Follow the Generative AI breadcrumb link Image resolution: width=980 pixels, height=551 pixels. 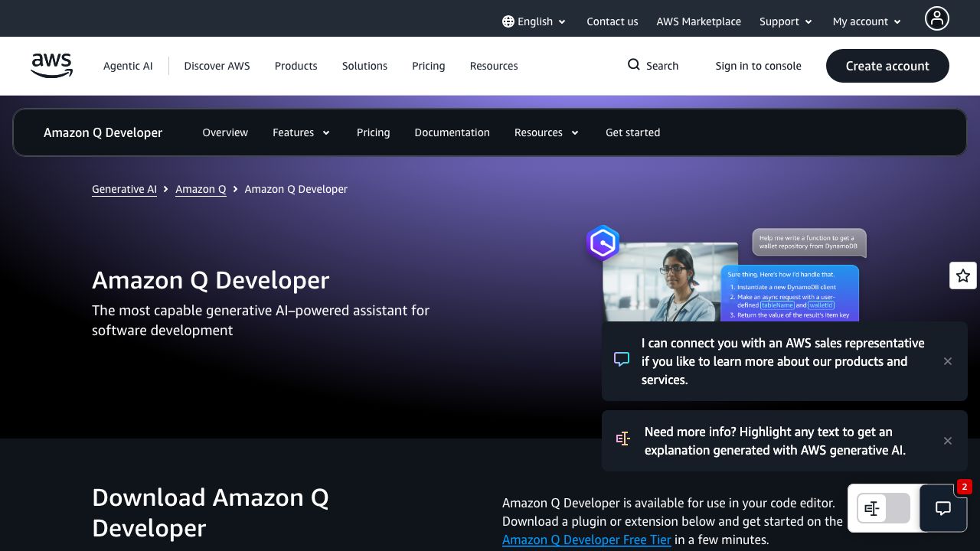pos(124,189)
